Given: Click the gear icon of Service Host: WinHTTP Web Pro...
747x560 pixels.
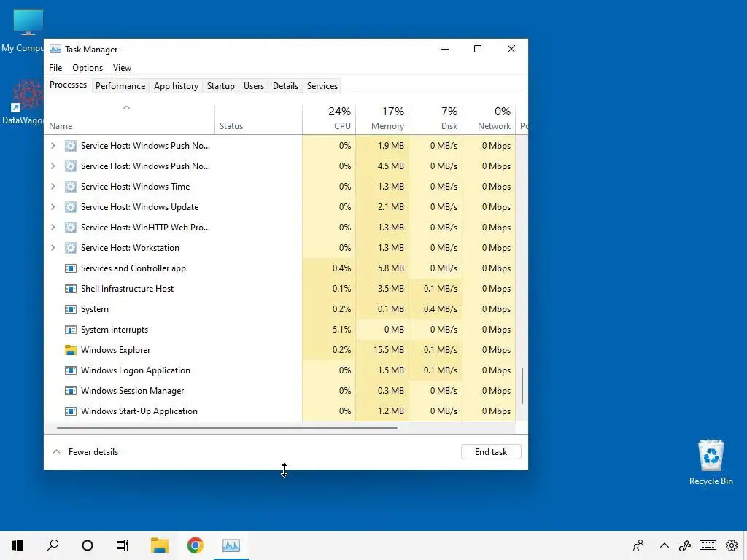Looking at the screenshot, I should tap(71, 227).
